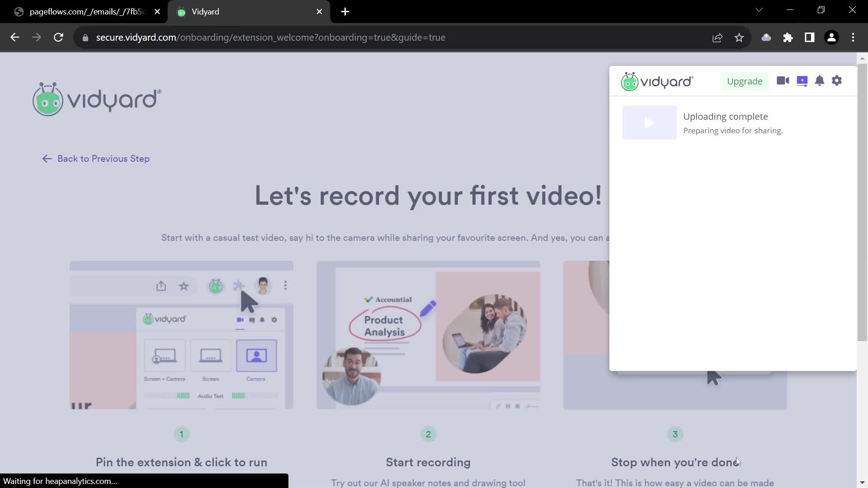The width and height of the screenshot is (868, 488).
Task: Click the cloud extension icon in toolbar
Action: click(x=766, y=38)
